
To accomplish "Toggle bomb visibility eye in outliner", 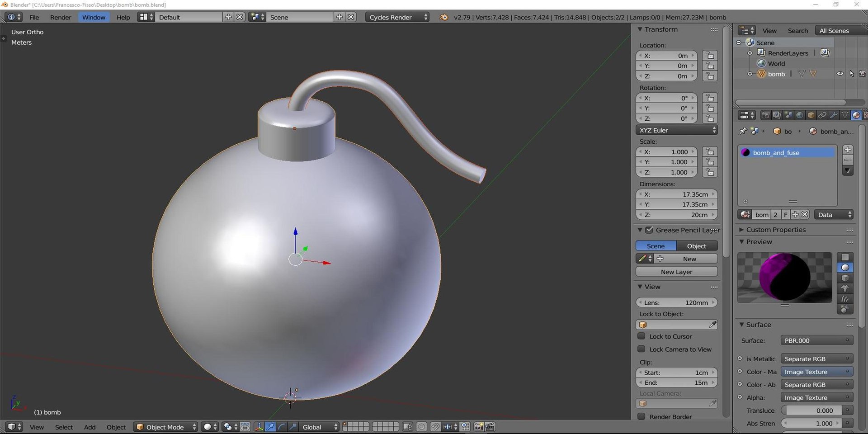I will [x=840, y=74].
